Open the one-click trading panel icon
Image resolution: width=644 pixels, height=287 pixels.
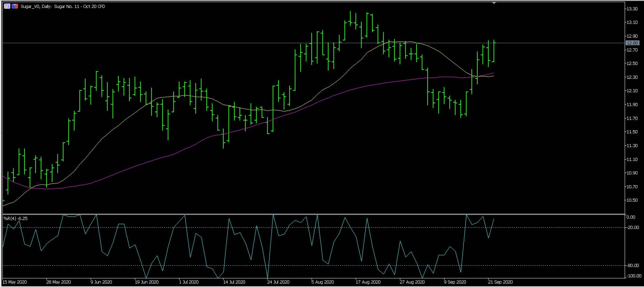[15, 6]
